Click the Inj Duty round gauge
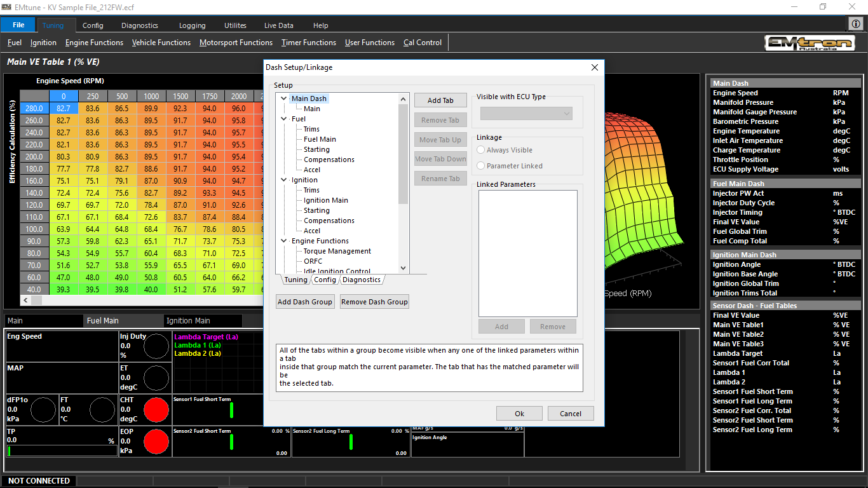Screen dimensions: 868x488 [156, 347]
